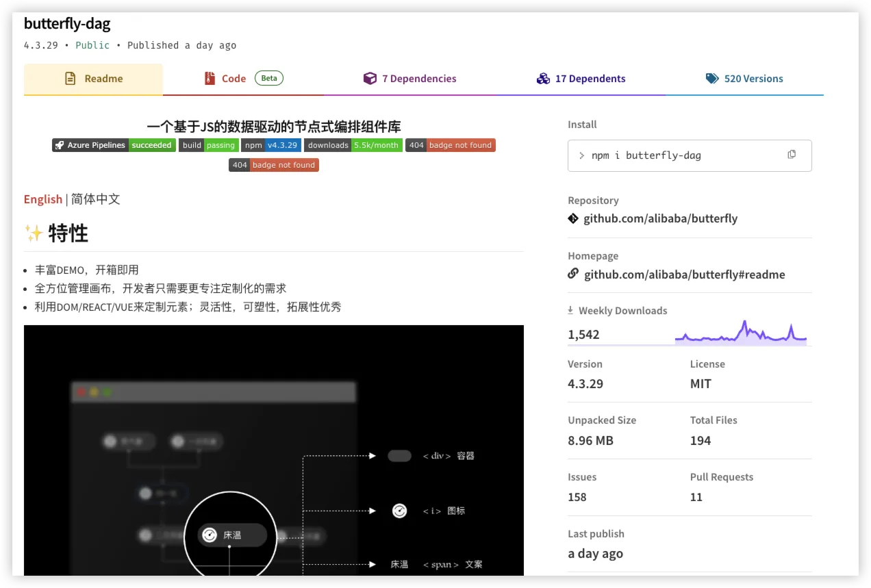Click the Code zip-file icon
Screen dimensions: 871x588
click(210, 79)
